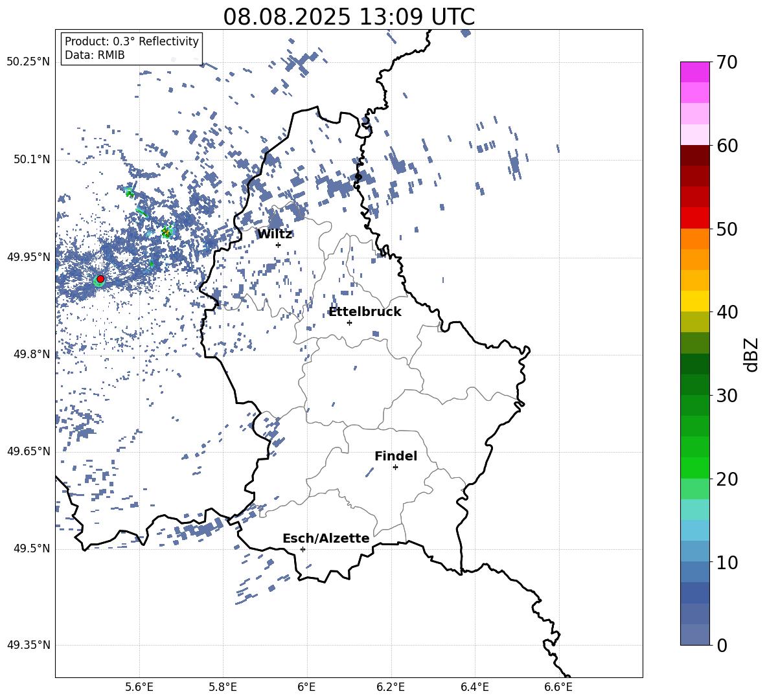Click the 6.6°E longitude label
767x700 pixels.
point(558,687)
